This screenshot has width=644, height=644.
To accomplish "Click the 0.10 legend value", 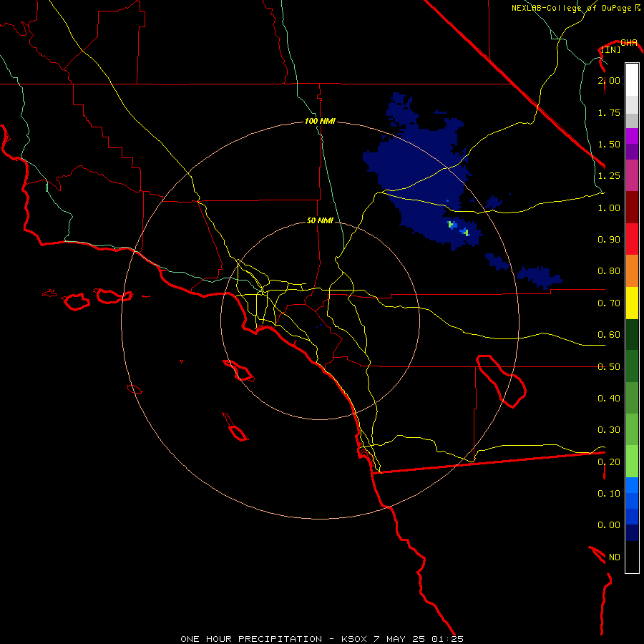I will (609, 493).
